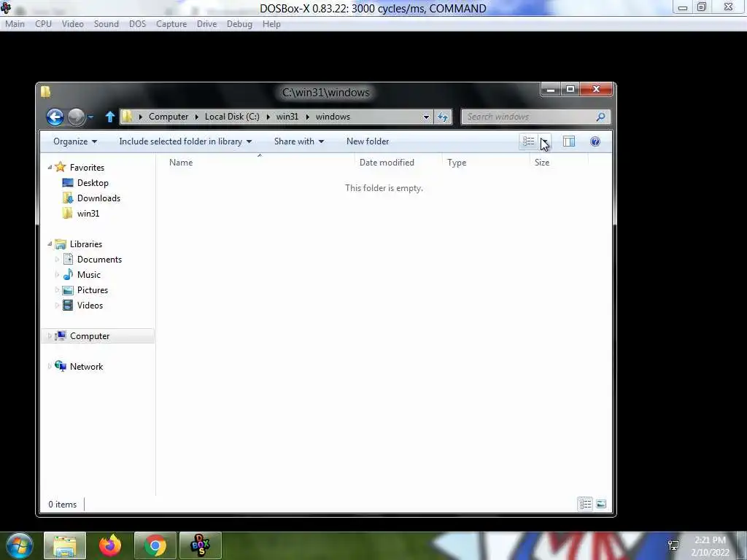The image size is (747, 560).
Task: Open the Music library
Action: pos(88,275)
